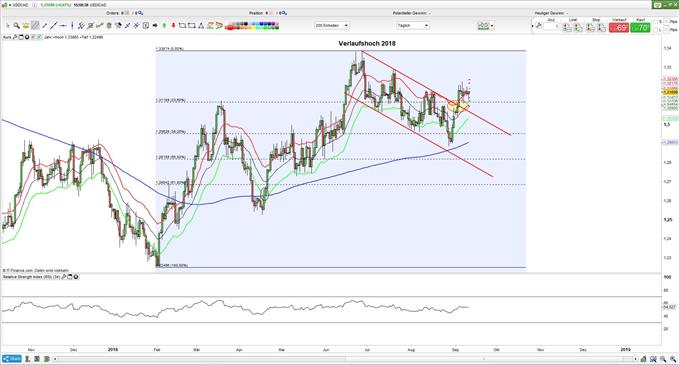Click the horizontal chart scrollbar

345,359
